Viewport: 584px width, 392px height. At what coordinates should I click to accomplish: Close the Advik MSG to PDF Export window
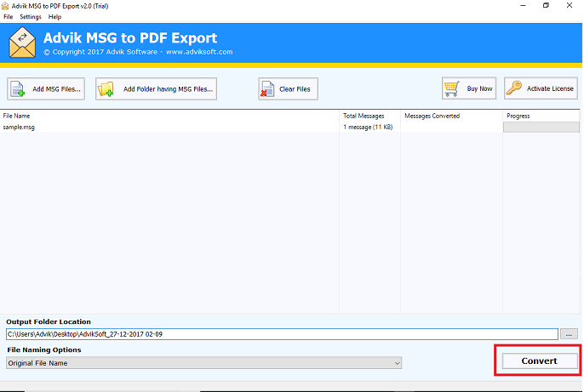tap(570, 6)
